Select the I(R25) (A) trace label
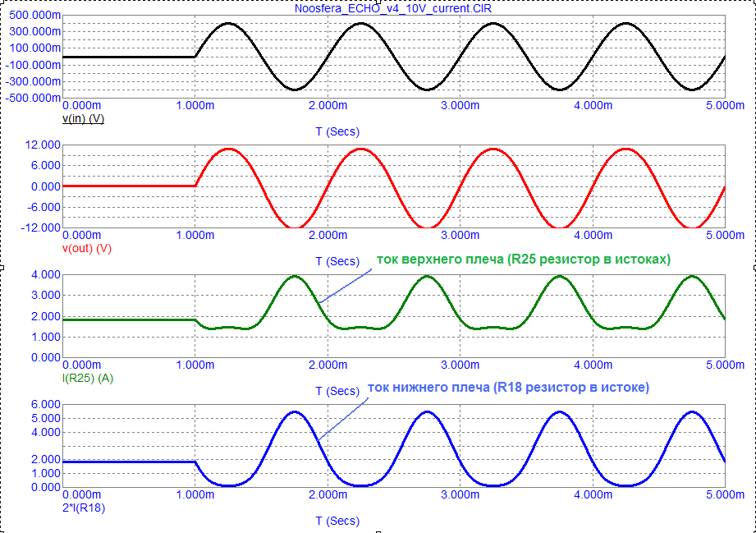 pyautogui.click(x=88, y=378)
